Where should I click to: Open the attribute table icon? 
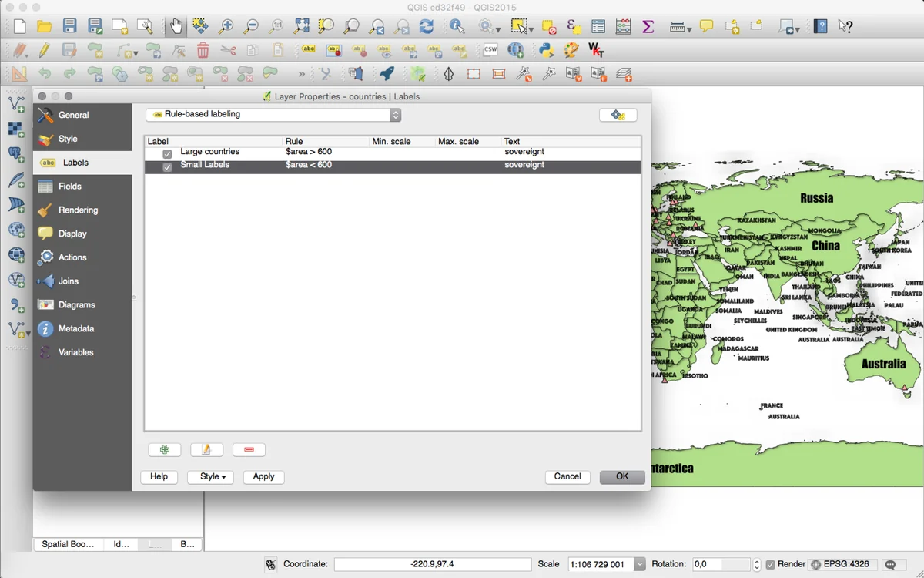[x=598, y=26]
